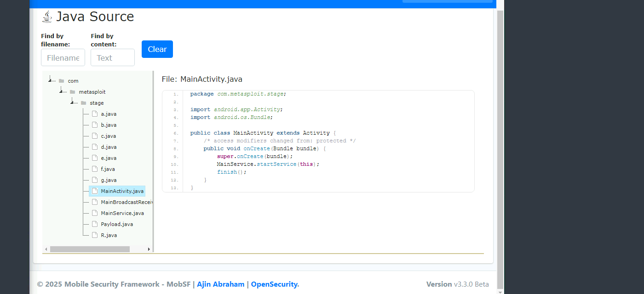Click the file icon next to c.java
644x294 pixels.
click(x=94, y=136)
